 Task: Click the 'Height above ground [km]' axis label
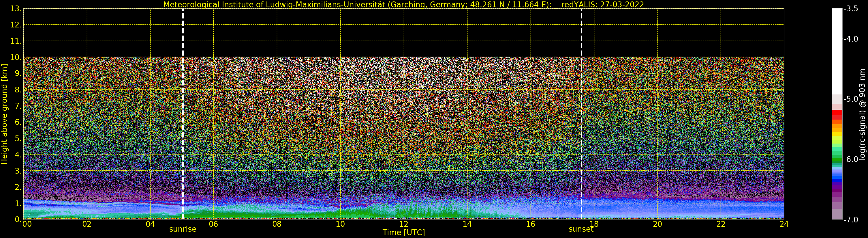[x=4, y=114]
